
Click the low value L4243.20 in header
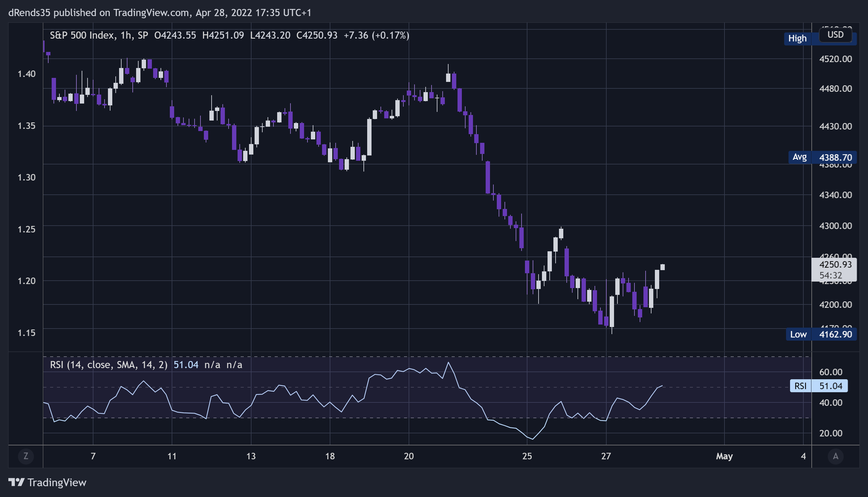[270, 36]
